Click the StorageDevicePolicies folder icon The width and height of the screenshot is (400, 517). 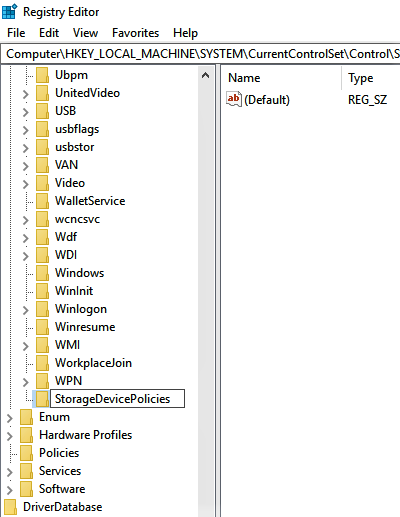42,399
